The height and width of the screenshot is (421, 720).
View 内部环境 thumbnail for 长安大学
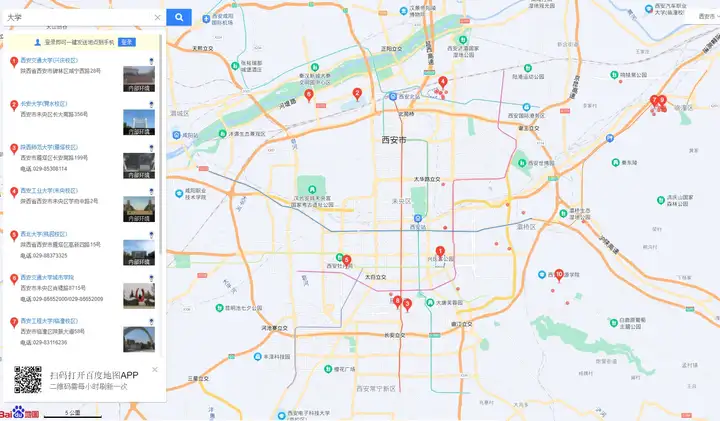(x=138, y=122)
